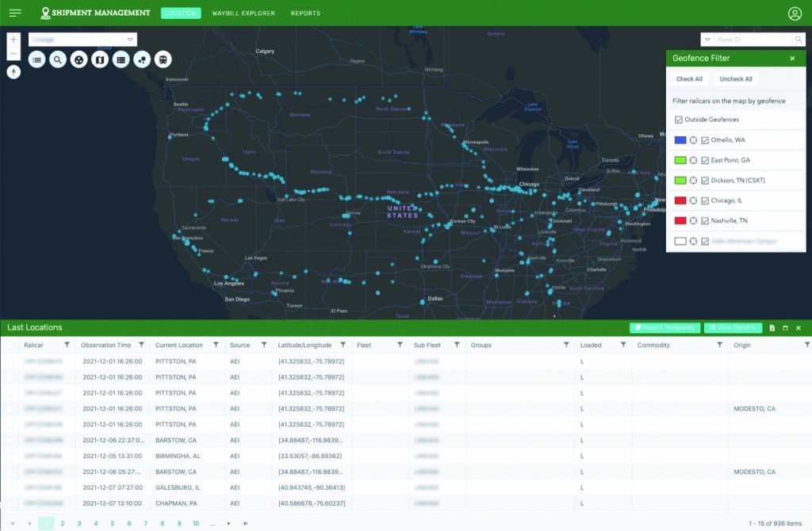Click the train railcar icon on map toolbar
The width and height of the screenshot is (812, 531).
click(x=162, y=59)
